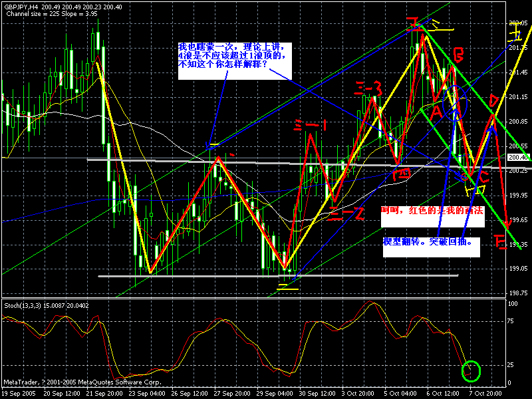This screenshot has height=399, width=532.
Task: Click the GBPJPY,H4 symbol title text
Action: pyautogui.click(x=21, y=7)
